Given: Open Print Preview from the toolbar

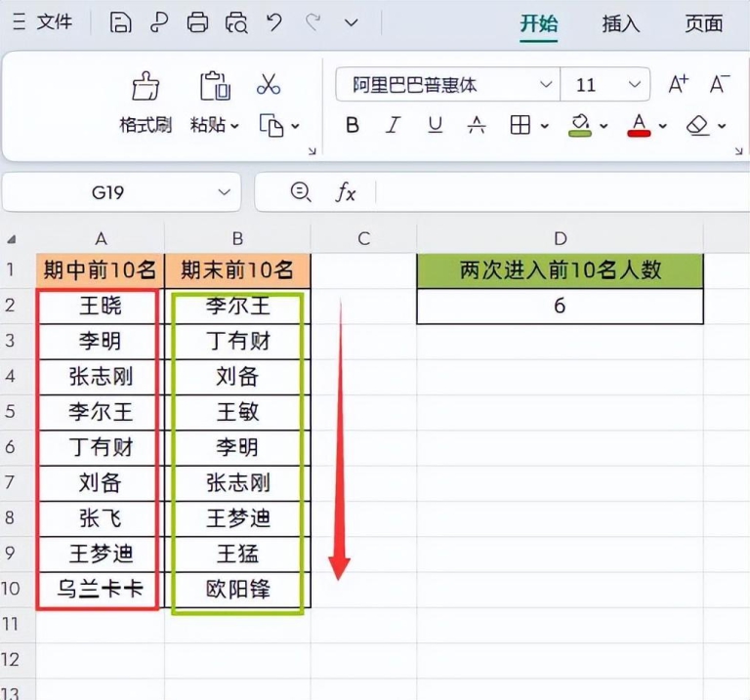Looking at the screenshot, I should [x=236, y=22].
